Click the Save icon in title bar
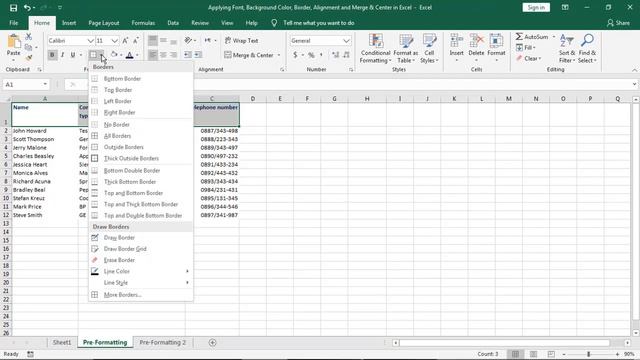The width and height of the screenshot is (640, 360). coord(13,8)
